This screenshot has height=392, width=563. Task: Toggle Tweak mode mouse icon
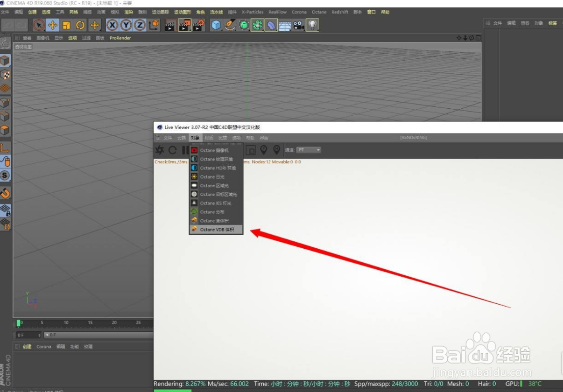[x=5, y=162]
